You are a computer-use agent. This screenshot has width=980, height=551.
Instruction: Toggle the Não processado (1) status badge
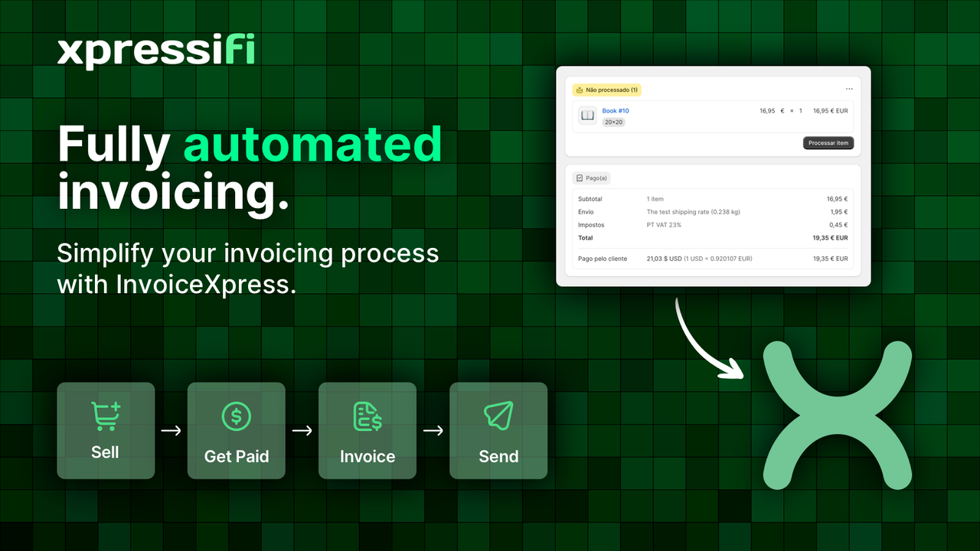pyautogui.click(x=607, y=90)
